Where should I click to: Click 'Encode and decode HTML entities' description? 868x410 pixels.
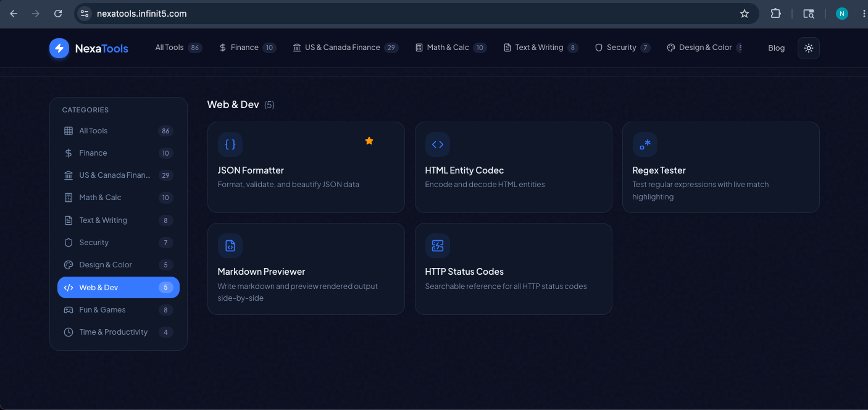pos(485,185)
